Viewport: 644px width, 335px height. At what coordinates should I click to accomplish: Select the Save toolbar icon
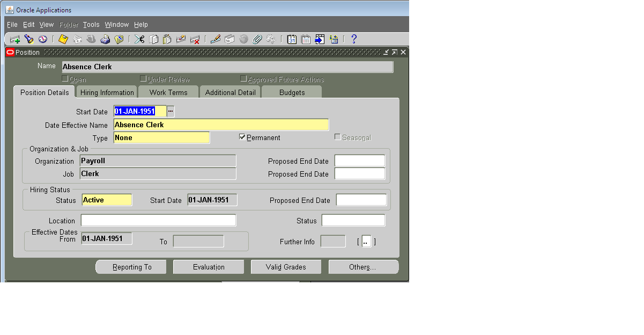(x=63, y=39)
